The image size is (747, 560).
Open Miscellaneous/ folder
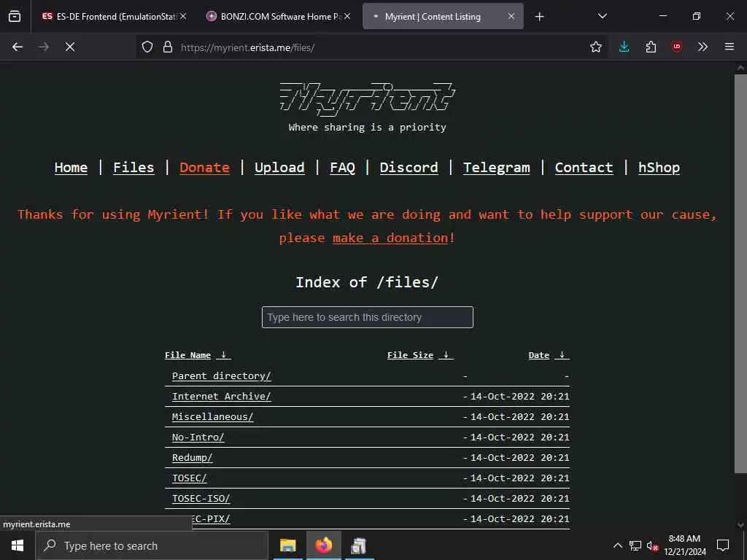click(x=212, y=416)
